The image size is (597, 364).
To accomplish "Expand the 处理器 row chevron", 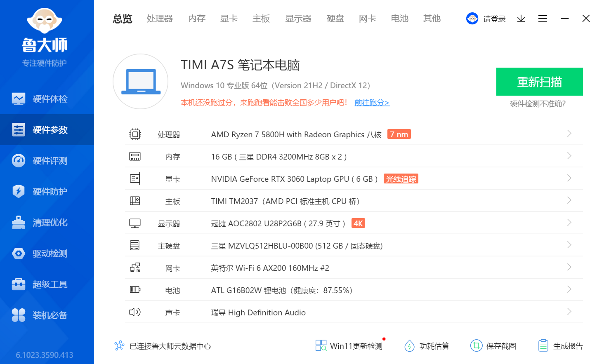I will pos(569,134).
